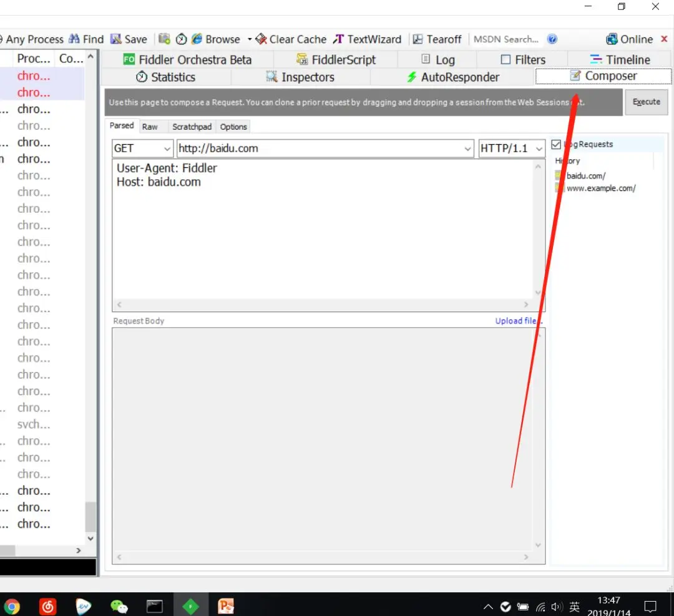Click the blue help question-mark icon

tap(552, 39)
